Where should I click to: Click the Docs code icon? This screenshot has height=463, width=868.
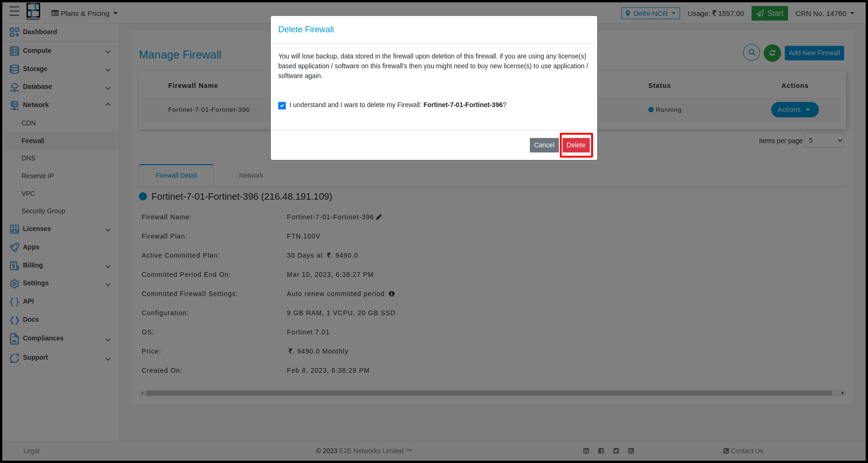(14, 320)
